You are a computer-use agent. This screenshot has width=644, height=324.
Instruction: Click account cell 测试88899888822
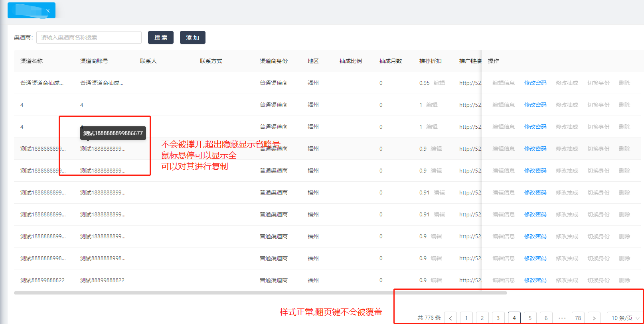(102, 280)
